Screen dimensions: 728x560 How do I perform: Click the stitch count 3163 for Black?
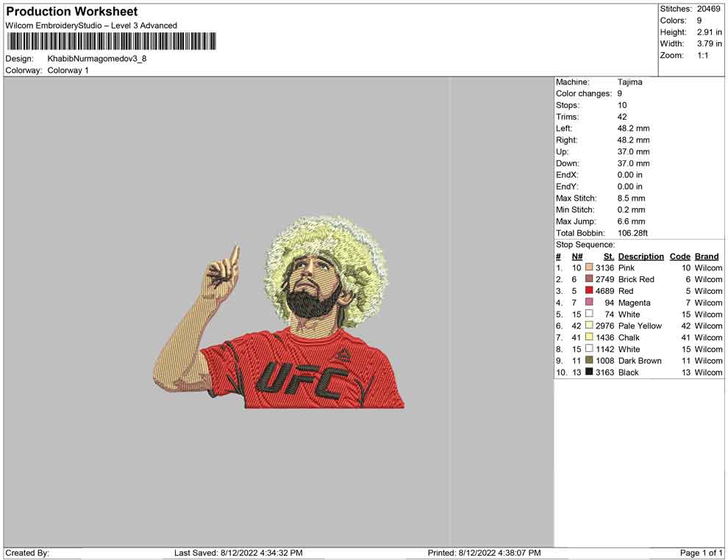[605, 372]
